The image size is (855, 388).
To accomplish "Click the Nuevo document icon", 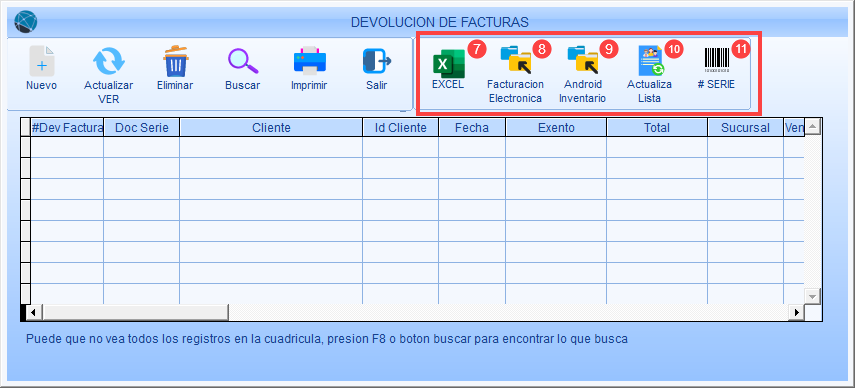I will [x=42, y=60].
